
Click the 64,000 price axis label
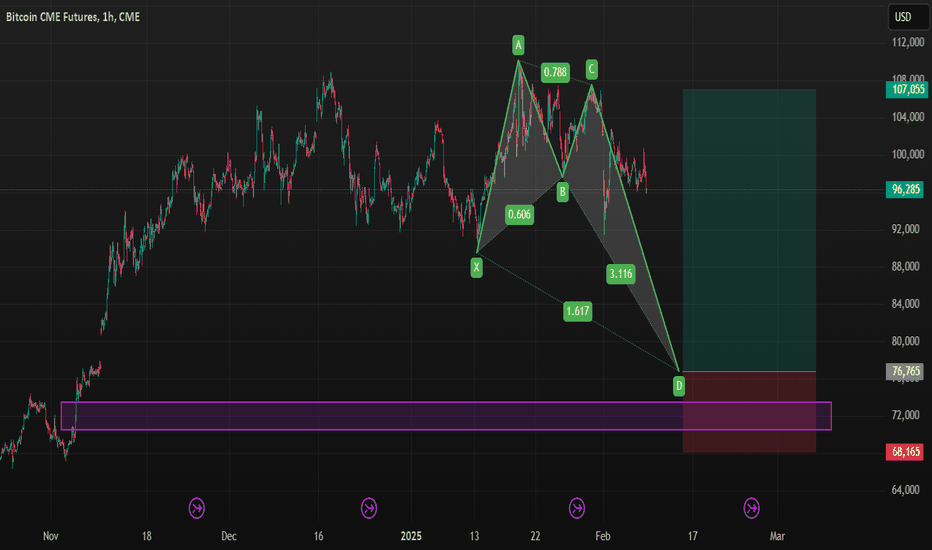905,490
